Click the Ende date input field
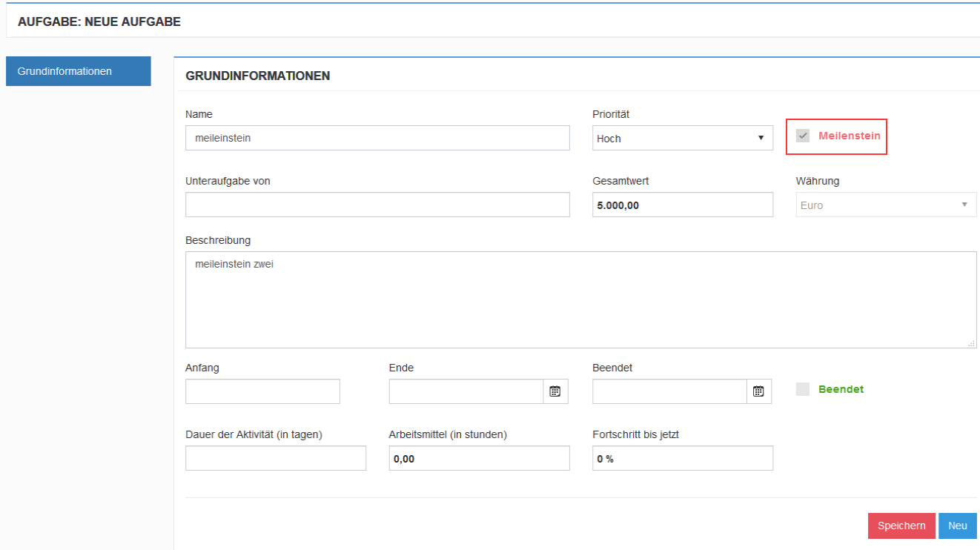Viewport: 980px width, 550px height. click(x=466, y=391)
